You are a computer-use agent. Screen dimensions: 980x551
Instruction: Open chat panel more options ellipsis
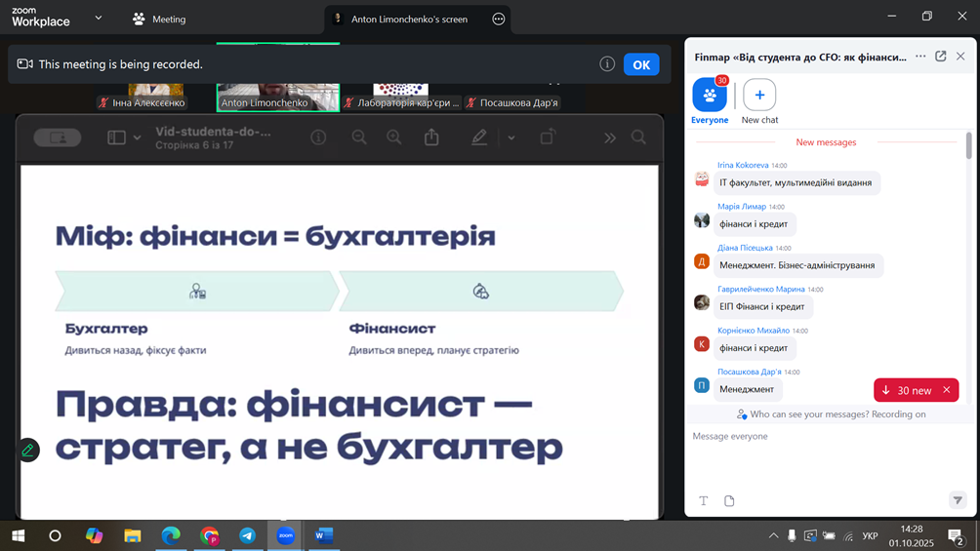tap(920, 57)
